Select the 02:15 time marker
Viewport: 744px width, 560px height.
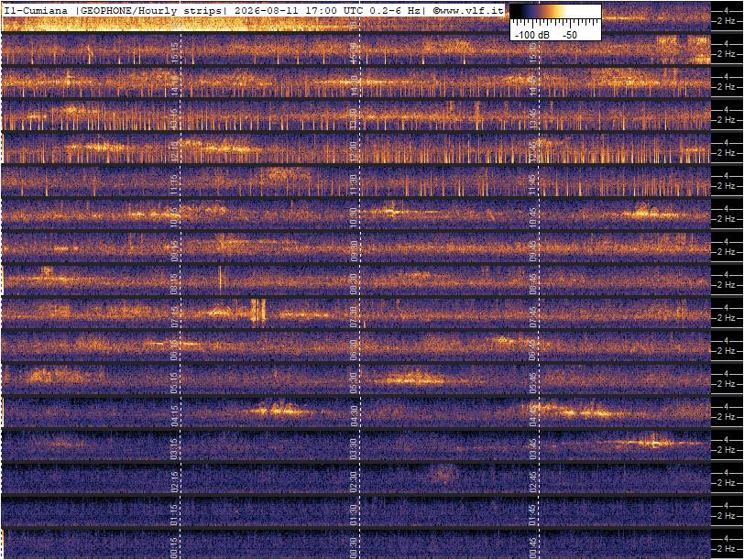click(x=174, y=482)
